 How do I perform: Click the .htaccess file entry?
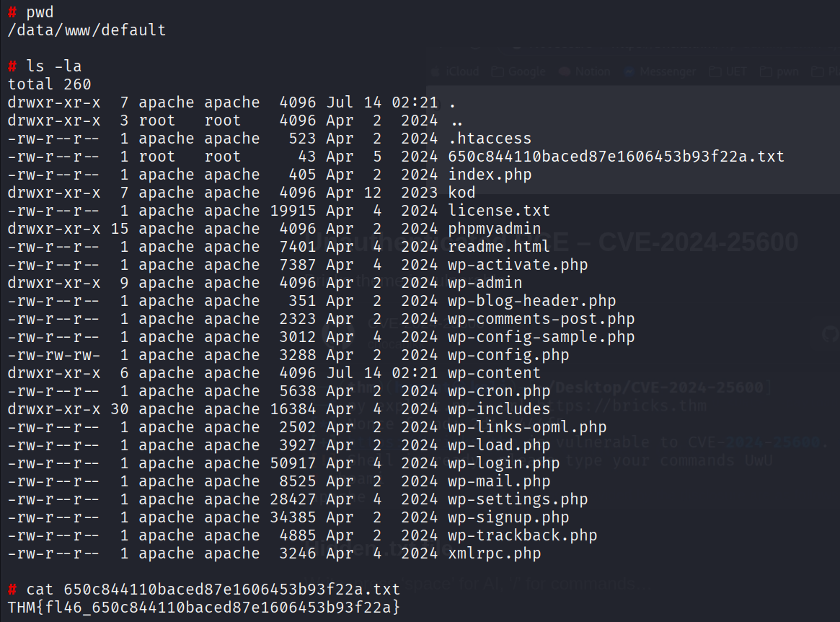pyautogui.click(x=490, y=139)
